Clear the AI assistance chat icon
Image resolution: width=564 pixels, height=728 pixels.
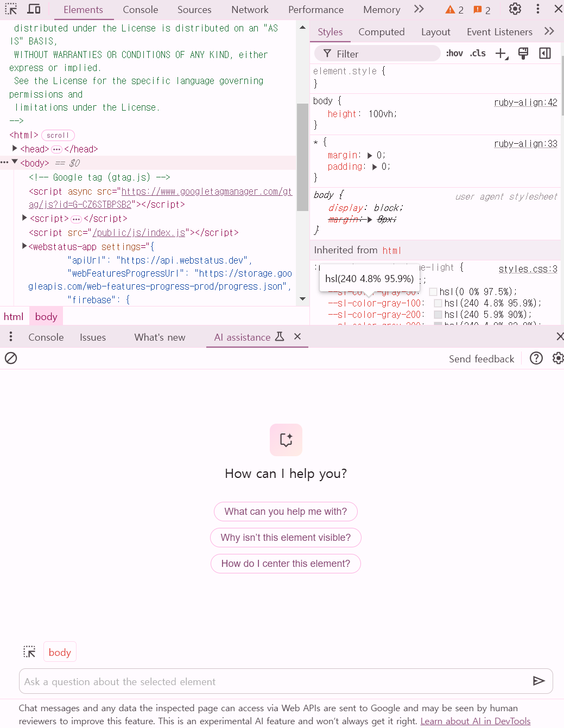point(11,358)
